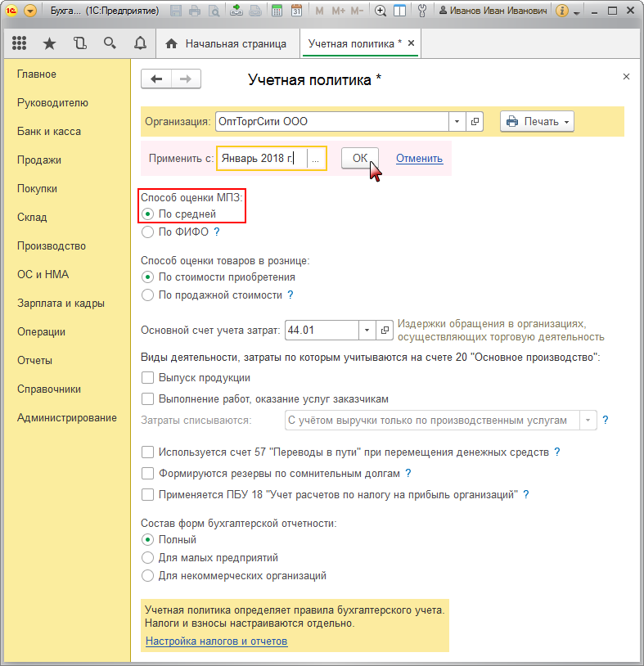Click the window layout panel icon
Viewport: 644px width, 666px height.
(x=400, y=11)
